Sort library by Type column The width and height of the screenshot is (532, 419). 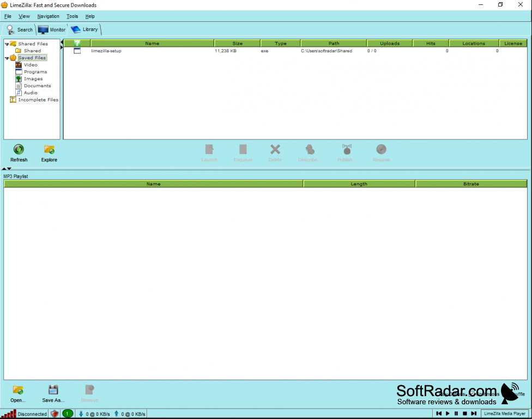point(281,44)
